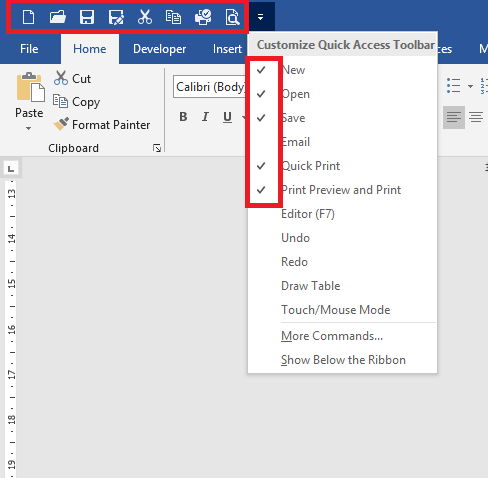The height and width of the screenshot is (478, 488).
Task: Switch to the Insert tab
Action: tap(227, 49)
